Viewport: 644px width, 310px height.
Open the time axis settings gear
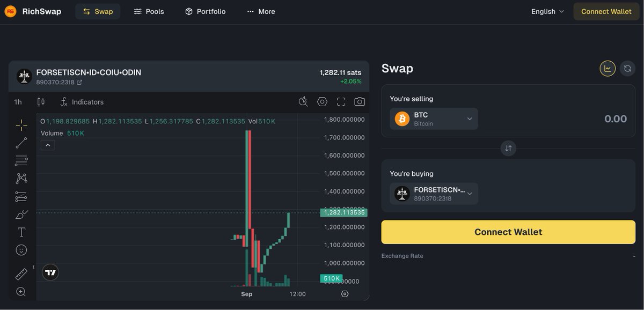(x=345, y=294)
